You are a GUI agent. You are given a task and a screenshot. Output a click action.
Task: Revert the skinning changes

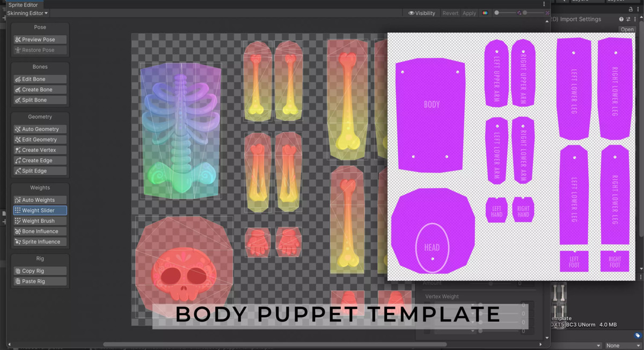tap(451, 13)
